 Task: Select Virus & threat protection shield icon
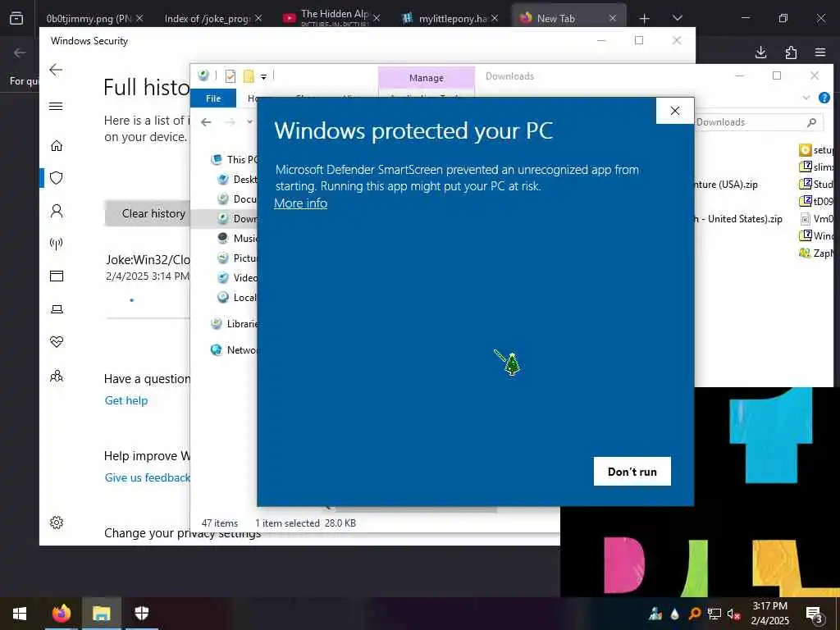57,178
